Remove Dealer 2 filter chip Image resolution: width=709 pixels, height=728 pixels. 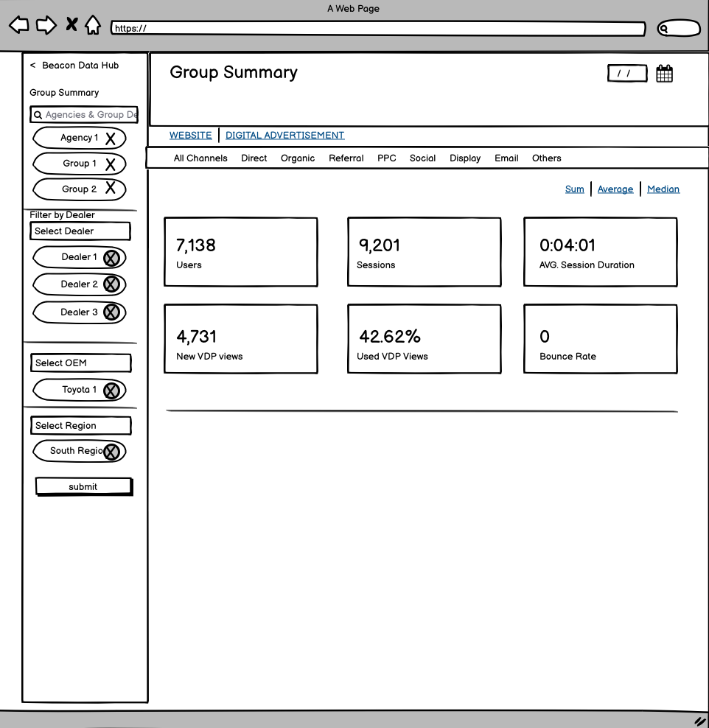tap(111, 284)
